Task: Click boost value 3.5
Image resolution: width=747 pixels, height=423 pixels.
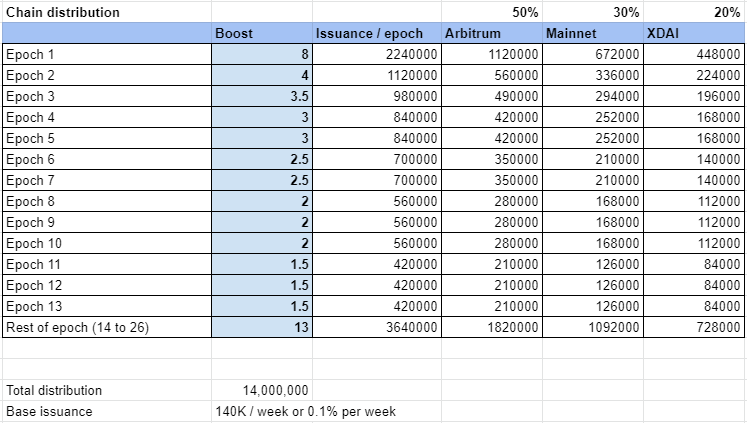Action: coord(262,96)
